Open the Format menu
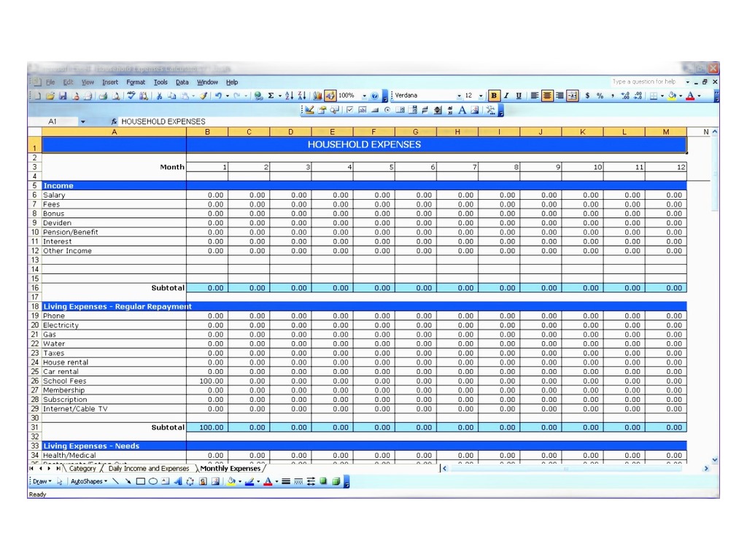This screenshot has height=560, width=747. tap(136, 82)
